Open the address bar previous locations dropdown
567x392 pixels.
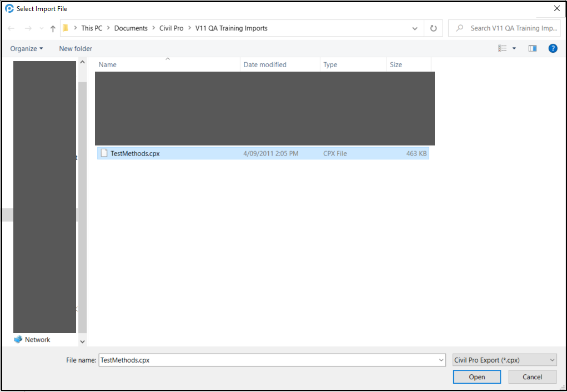415,28
